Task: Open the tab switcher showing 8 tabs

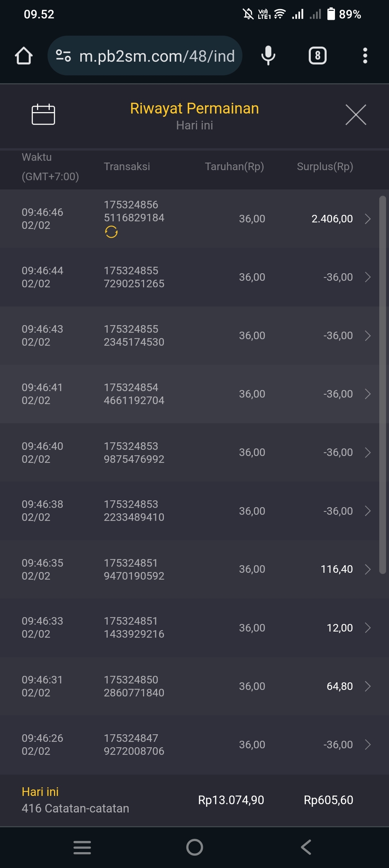Action: 317,56
